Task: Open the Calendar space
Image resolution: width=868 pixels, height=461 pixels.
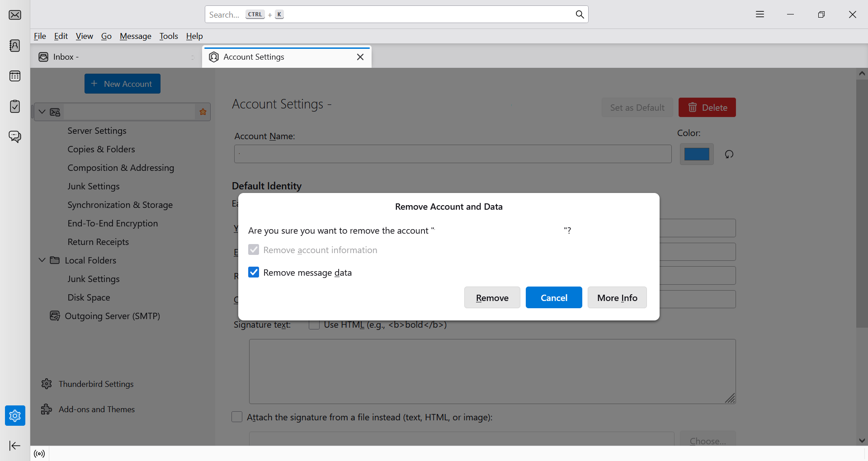Action: coord(15,76)
